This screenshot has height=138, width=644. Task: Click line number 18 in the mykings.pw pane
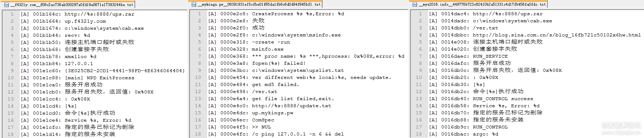coord(198,134)
